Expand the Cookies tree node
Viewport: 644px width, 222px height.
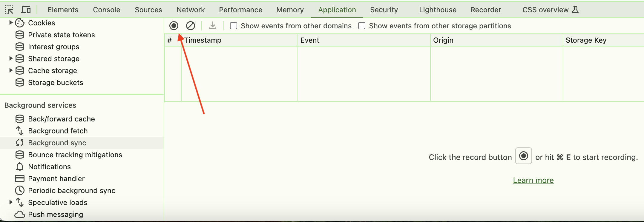[11, 22]
